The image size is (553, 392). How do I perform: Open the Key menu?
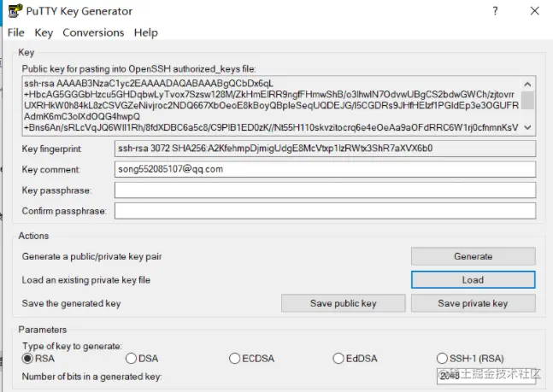coord(44,32)
